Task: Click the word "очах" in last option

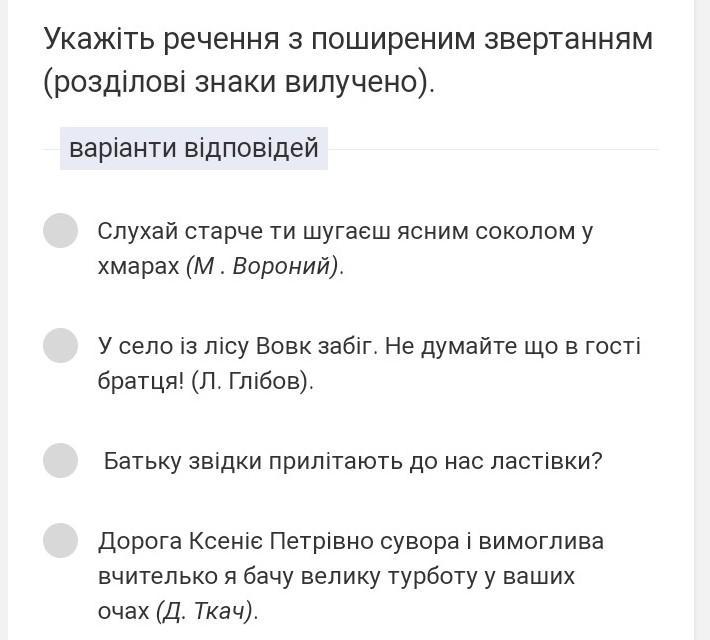Action: coord(124,611)
